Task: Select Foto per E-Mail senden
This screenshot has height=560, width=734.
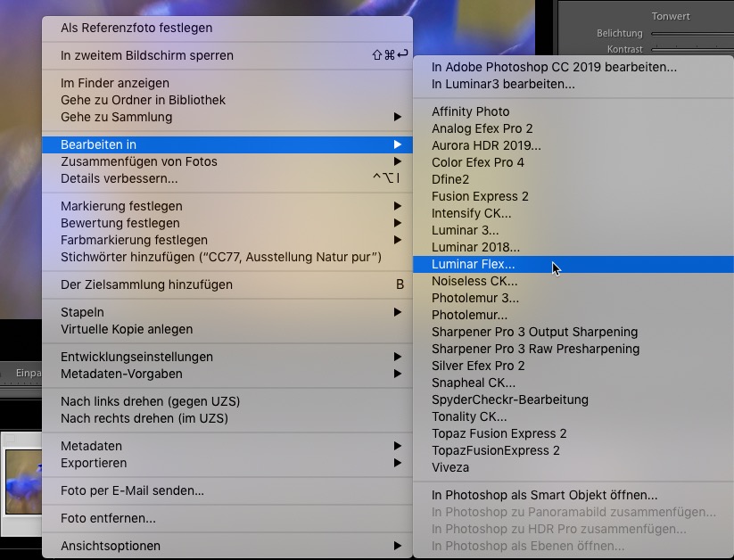Action: pos(132,490)
